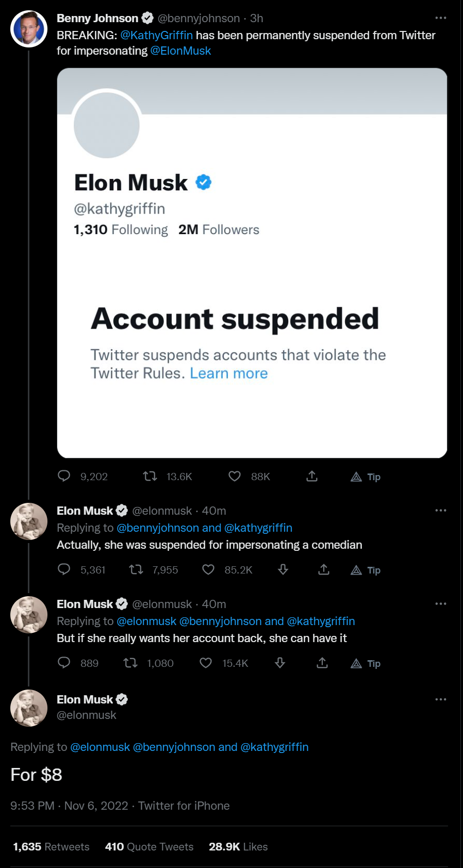Share the reply with 15.4K likes
Image resolution: width=463 pixels, height=868 pixels.
pyautogui.click(x=322, y=663)
